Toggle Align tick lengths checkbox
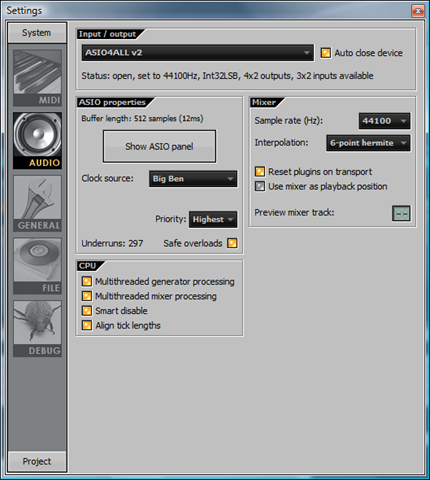The height and width of the screenshot is (480, 430). click(x=87, y=325)
